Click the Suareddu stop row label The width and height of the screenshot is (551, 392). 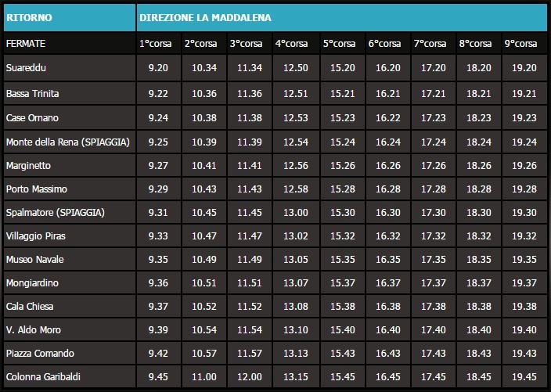pyautogui.click(x=25, y=69)
